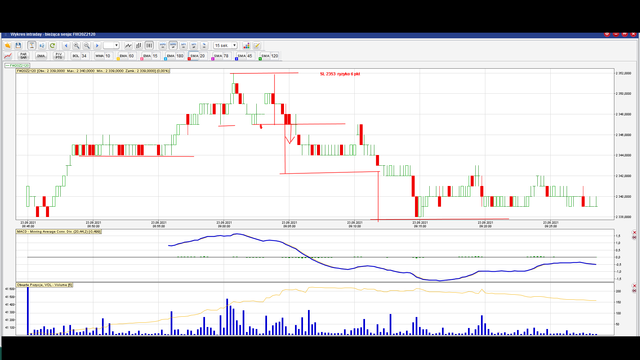Click the yellow open-file icon in toolbar

point(8,46)
